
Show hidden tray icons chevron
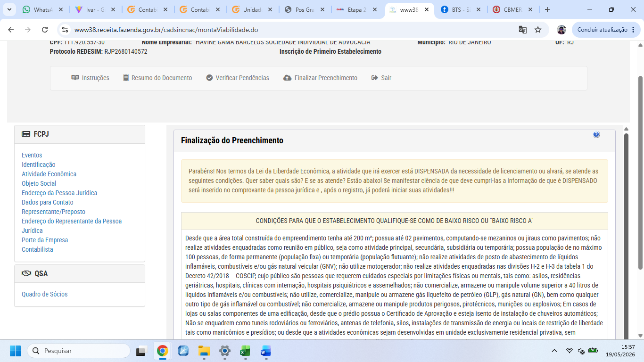coord(554,351)
